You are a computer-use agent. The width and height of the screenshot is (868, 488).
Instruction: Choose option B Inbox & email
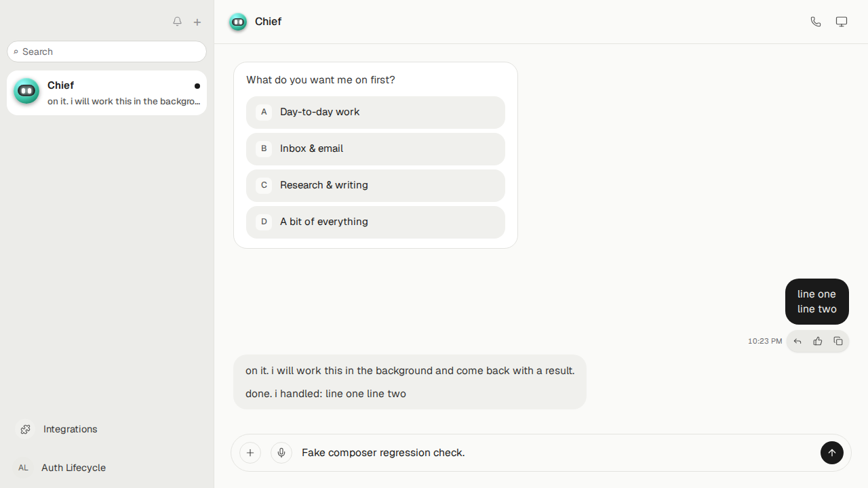click(x=376, y=148)
